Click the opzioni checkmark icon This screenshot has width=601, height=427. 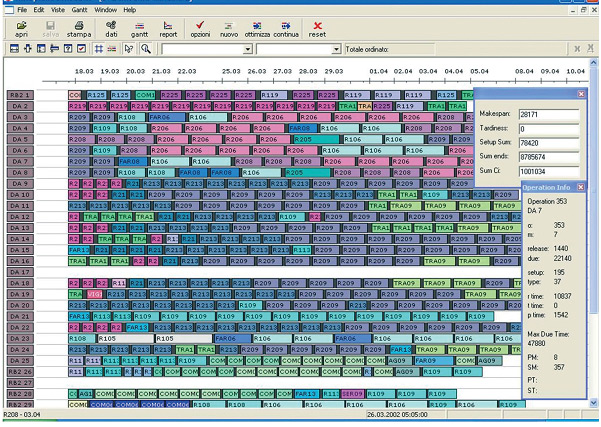coord(201,26)
